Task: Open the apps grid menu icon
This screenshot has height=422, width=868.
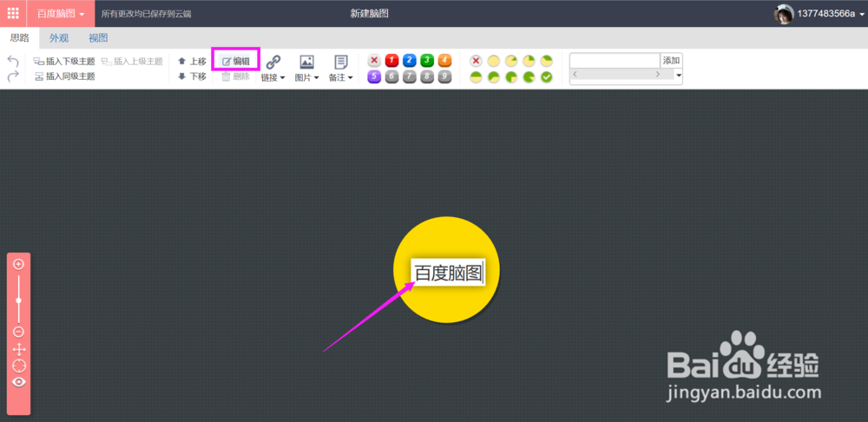Action: click(13, 13)
